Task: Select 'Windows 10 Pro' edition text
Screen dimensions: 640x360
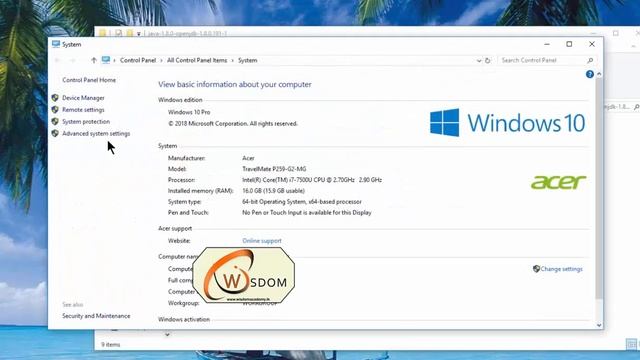Action: point(189,112)
